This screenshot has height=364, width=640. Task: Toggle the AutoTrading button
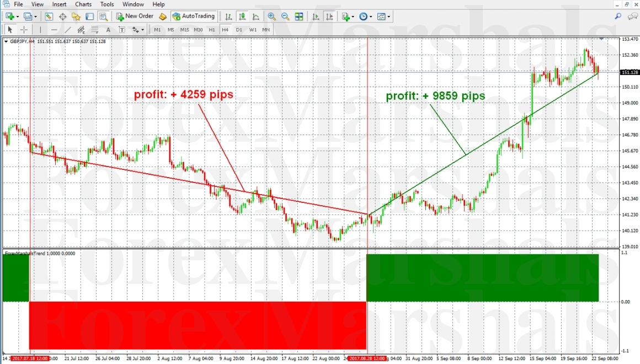pyautogui.click(x=194, y=17)
